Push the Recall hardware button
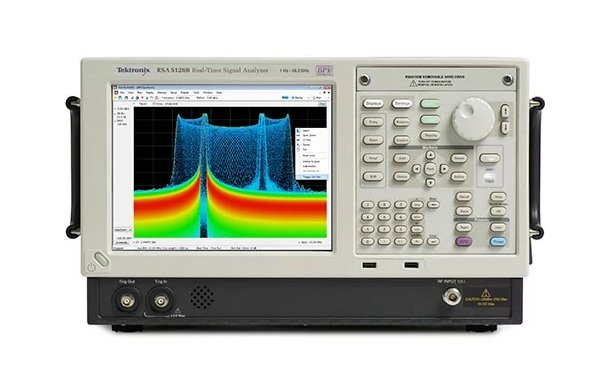 (x=463, y=197)
